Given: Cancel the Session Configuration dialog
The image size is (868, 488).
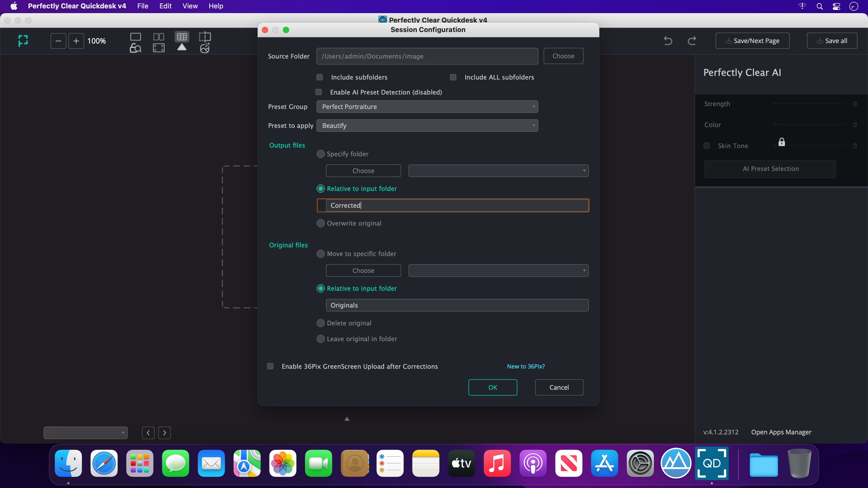Looking at the screenshot, I should click(x=559, y=387).
